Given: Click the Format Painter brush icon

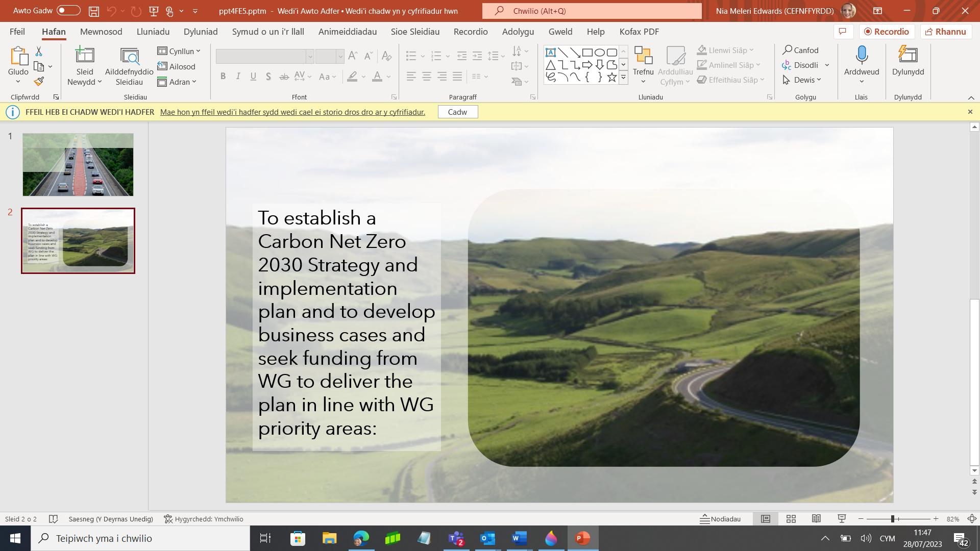Looking at the screenshot, I should click(39, 81).
